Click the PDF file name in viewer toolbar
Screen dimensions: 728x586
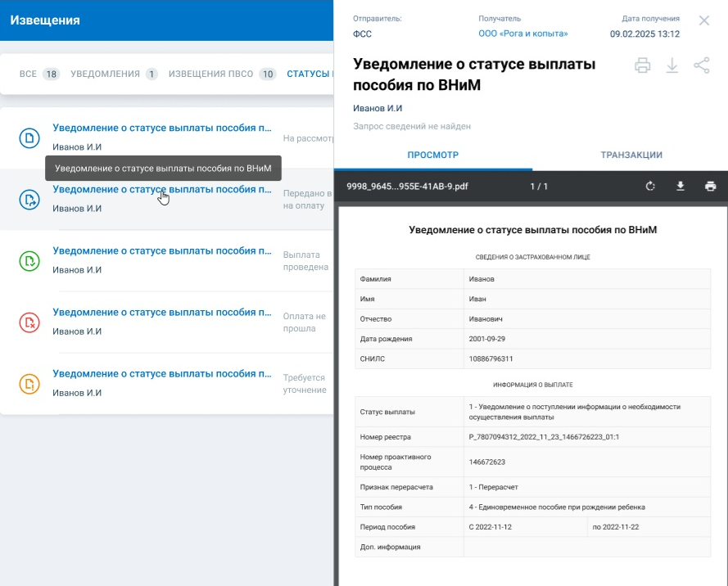click(407, 187)
